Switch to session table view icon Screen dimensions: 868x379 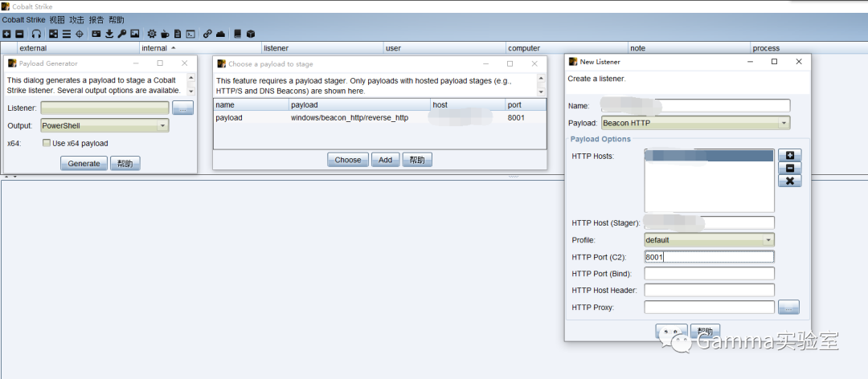click(x=67, y=34)
